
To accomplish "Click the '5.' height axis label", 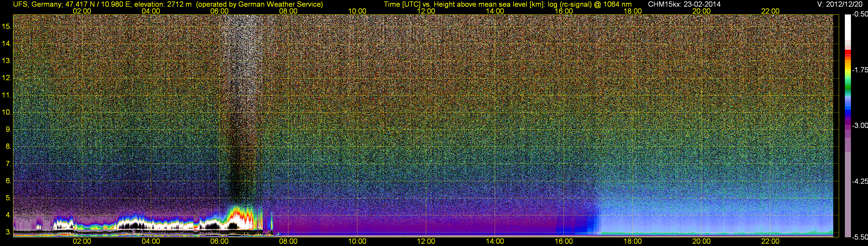I will click(8, 198).
